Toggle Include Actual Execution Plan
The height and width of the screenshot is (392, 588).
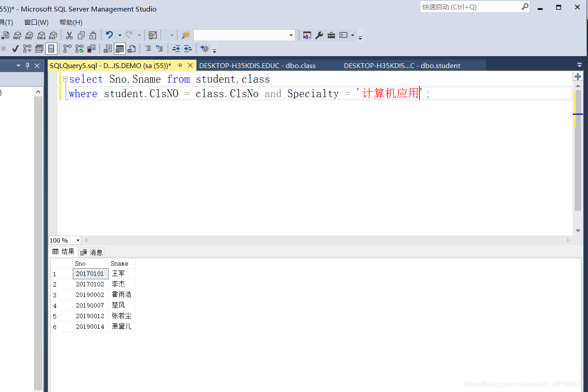click(68, 49)
